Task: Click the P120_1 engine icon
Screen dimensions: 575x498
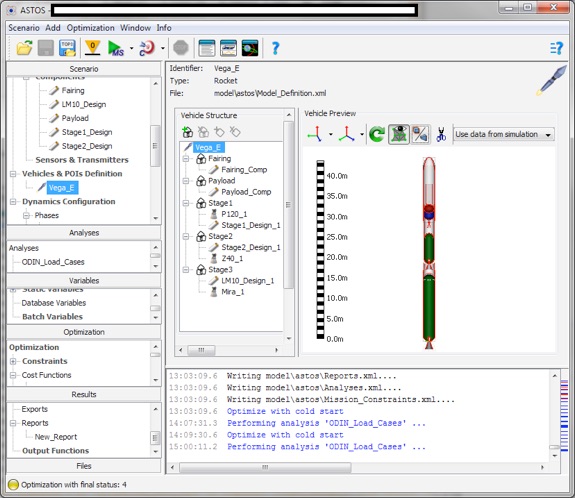Action: click(x=214, y=214)
